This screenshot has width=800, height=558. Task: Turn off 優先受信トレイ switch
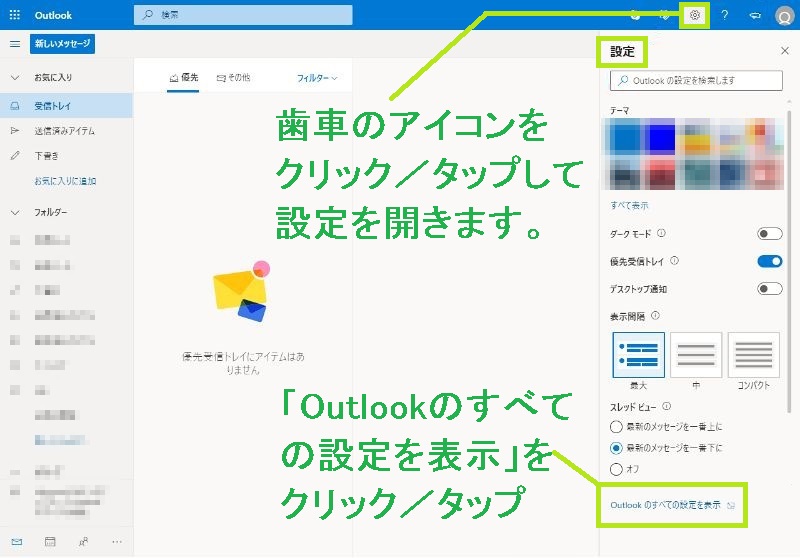click(769, 261)
